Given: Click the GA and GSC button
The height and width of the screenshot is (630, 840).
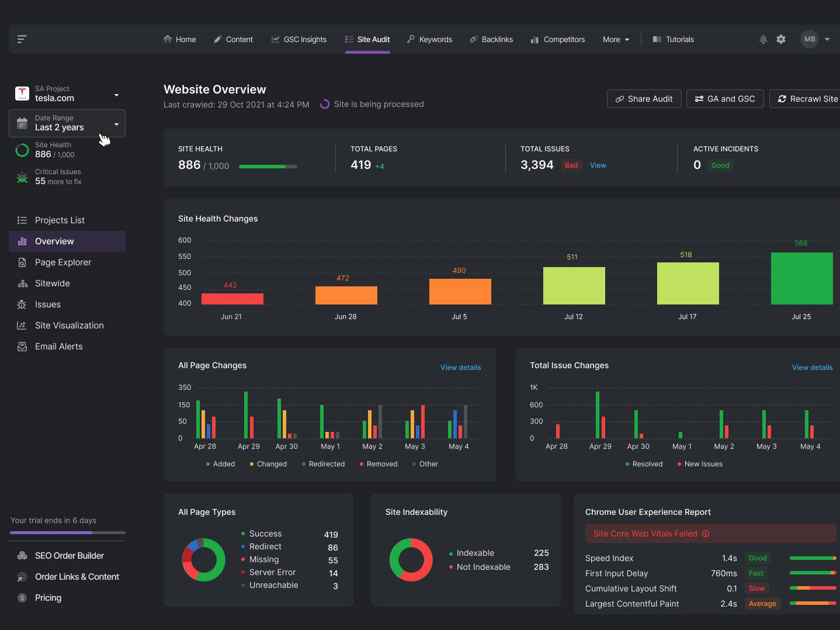Looking at the screenshot, I should point(725,99).
